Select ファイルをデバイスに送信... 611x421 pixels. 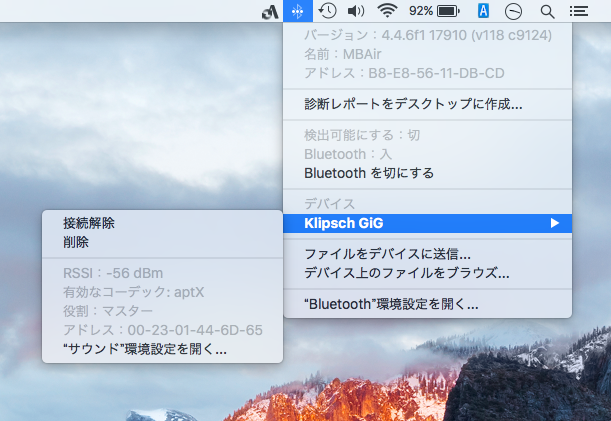[387, 254]
